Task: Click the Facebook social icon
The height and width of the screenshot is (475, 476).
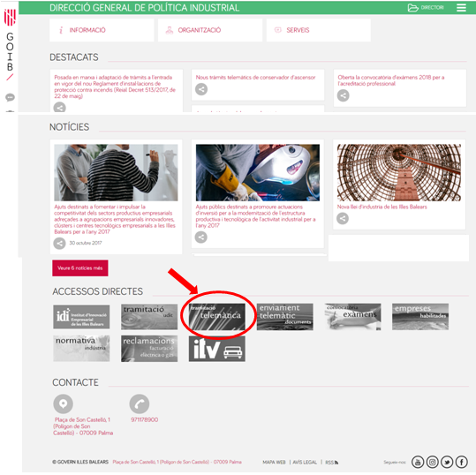Action: [461, 462]
